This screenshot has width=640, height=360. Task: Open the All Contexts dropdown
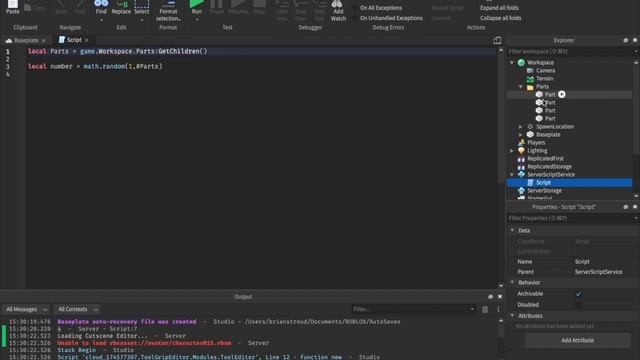(x=77, y=309)
